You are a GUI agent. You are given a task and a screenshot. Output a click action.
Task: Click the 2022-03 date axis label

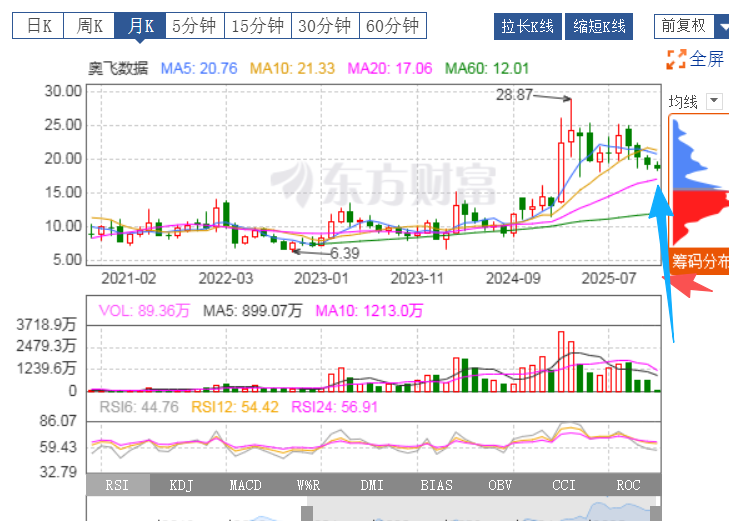pyautogui.click(x=225, y=278)
